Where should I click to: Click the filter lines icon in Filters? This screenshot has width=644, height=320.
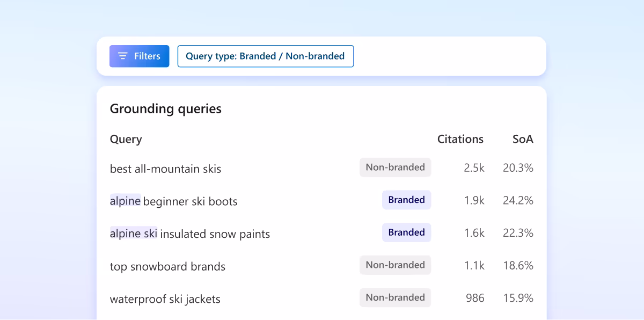pos(123,56)
